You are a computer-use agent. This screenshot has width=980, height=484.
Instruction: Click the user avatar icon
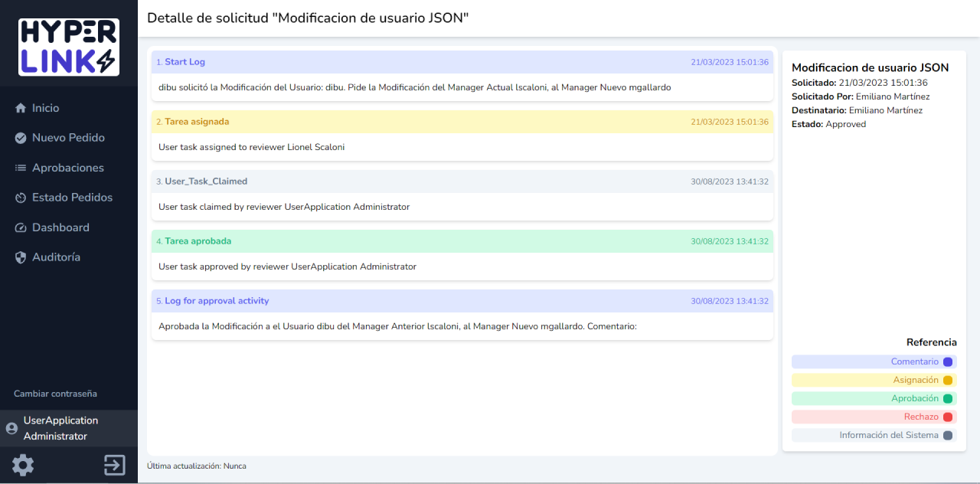(x=11, y=429)
